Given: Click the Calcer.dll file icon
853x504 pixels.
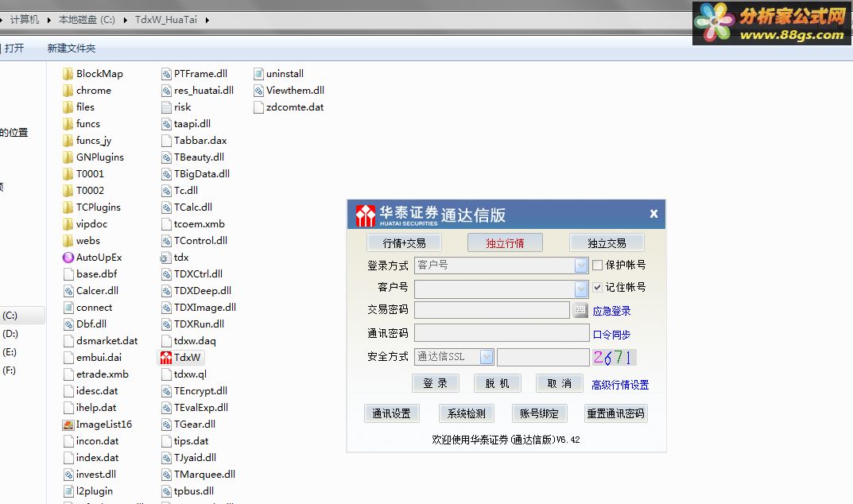Looking at the screenshot, I should pyautogui.click(x=68, y=291).
